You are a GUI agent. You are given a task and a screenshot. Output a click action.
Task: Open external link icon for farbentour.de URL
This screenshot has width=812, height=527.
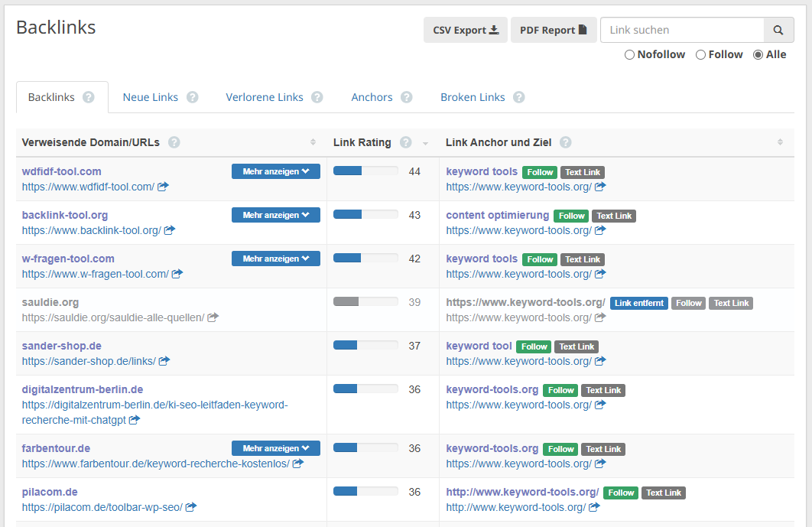297,464
